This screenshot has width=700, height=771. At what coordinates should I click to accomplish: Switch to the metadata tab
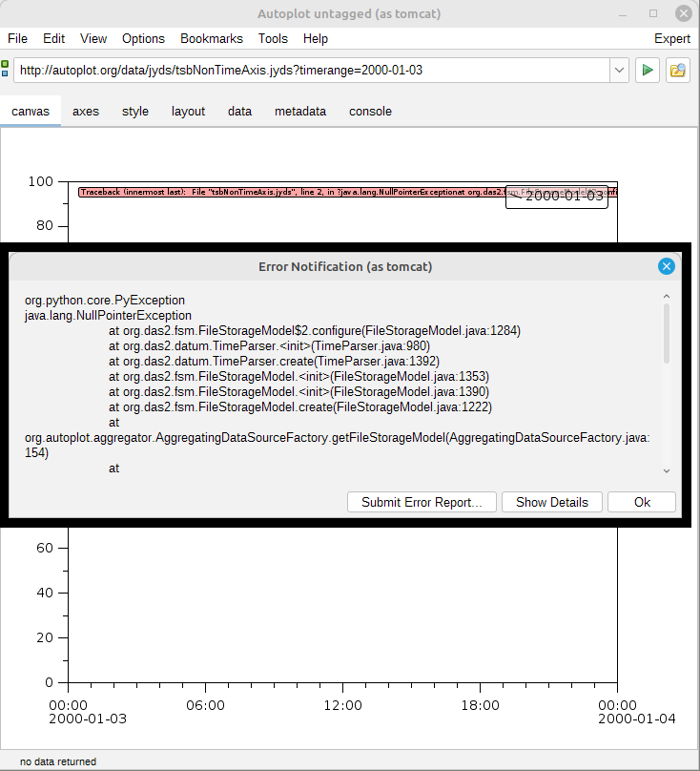click(x=300, y=111)
